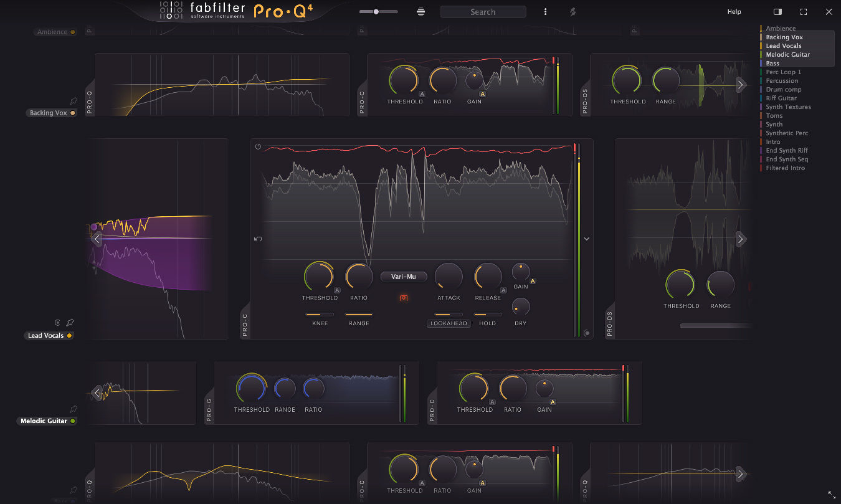Click the MIDI learn lightning icon

573,11
